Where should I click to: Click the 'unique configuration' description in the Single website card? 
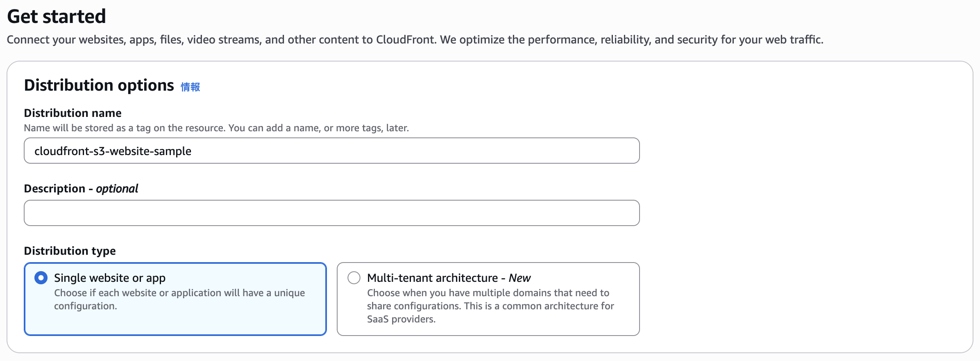click(179, 299)
